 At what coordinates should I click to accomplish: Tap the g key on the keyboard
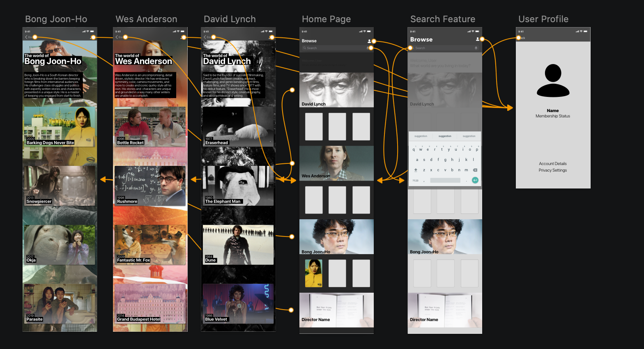pos(445,160)
